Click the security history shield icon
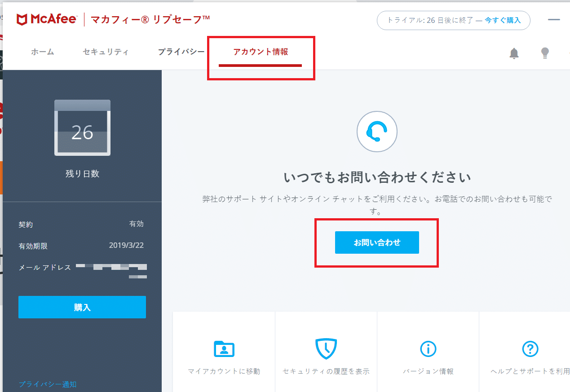 pos(326,348)
